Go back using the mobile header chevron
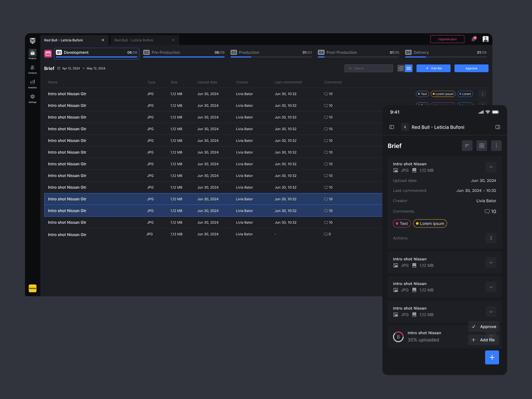The height and width of the screenshot is (399, 532). pos(405,127)
